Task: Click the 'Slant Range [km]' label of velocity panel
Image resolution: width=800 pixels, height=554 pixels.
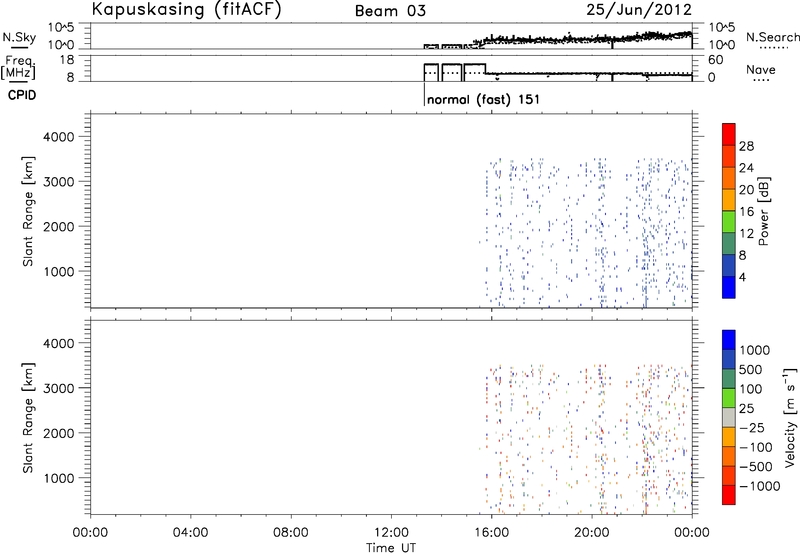Action: point(28,418)
